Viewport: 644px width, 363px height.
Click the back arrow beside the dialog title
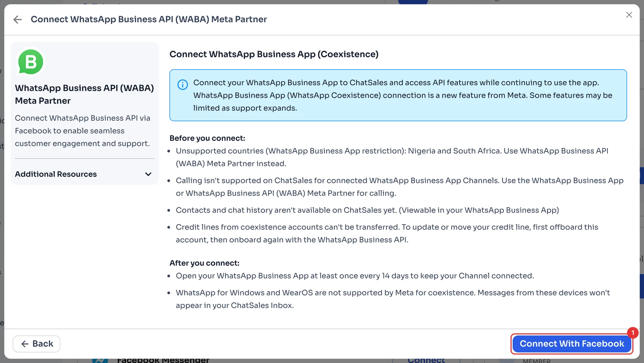pos(17,19)
